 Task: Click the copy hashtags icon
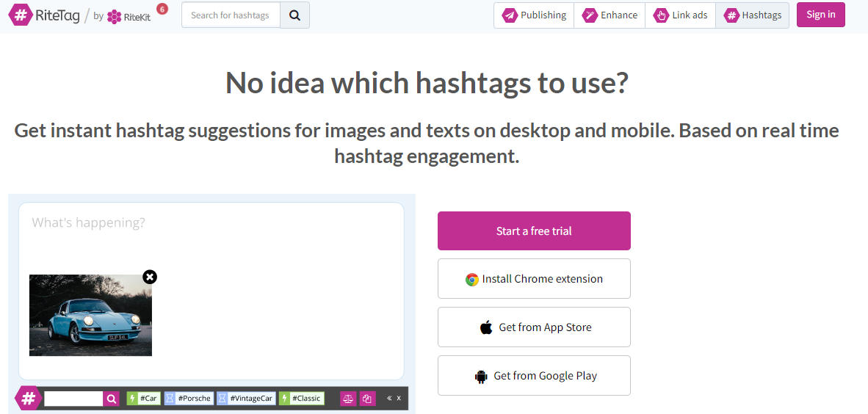pos(368,399)
